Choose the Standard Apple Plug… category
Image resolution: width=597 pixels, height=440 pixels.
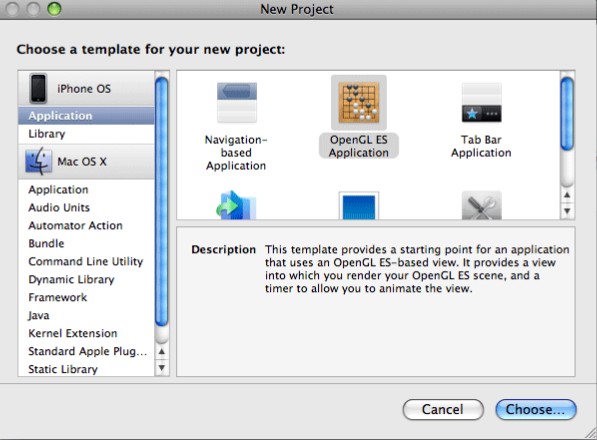click(86, 351)
